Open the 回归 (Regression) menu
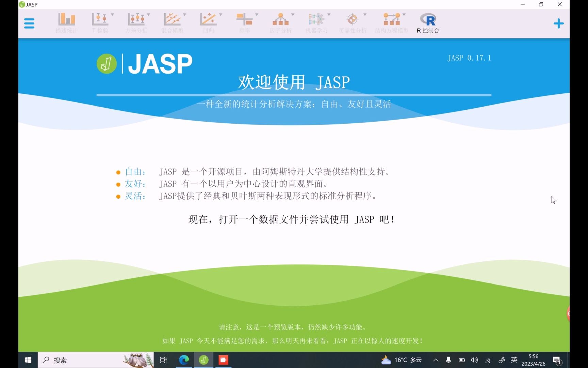This screenshot has height=368, width=588. [x=209, y=23]
